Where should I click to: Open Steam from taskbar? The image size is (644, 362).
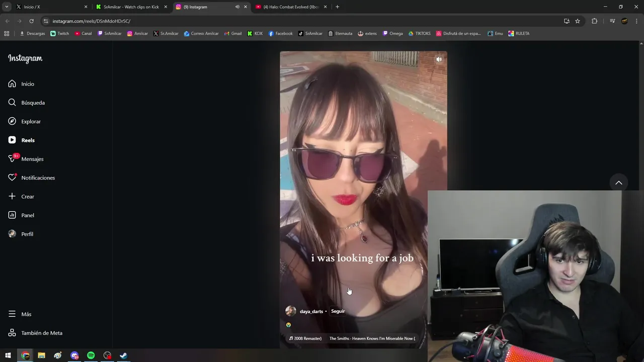pyautogui.click(x=123, y=355)
